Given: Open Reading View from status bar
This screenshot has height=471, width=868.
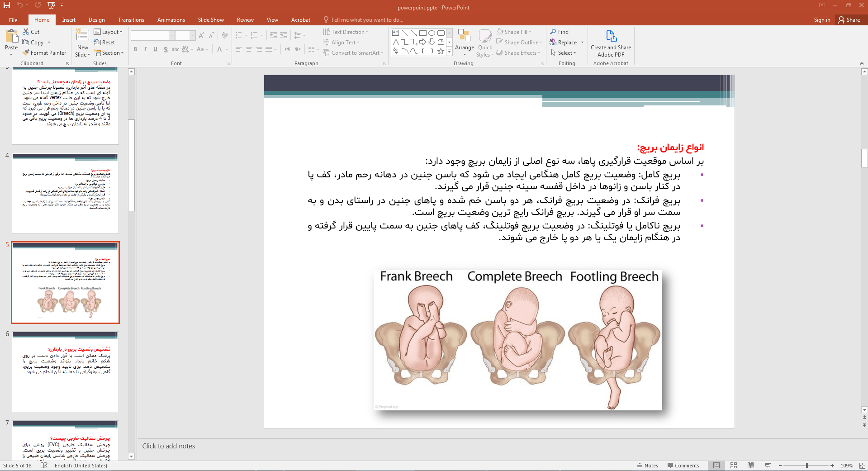Looking at the screenshot, I should 750,466.
